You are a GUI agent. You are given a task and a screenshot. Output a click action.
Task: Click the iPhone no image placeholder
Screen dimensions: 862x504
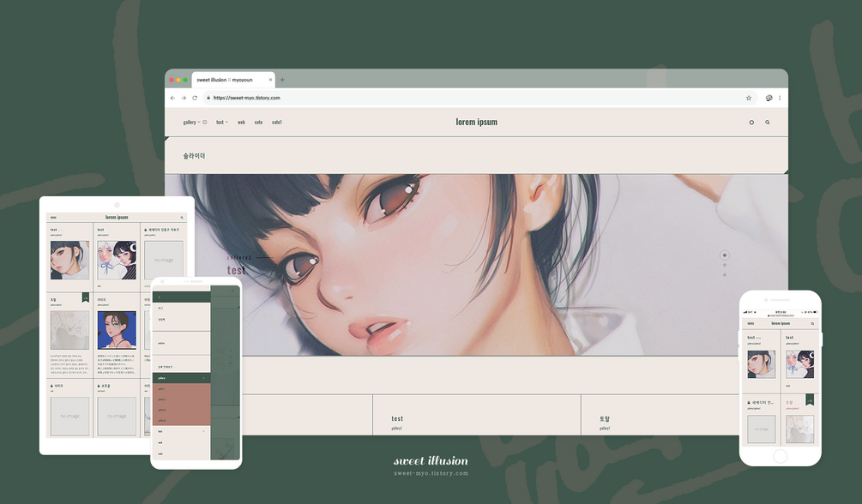[762, 429]
